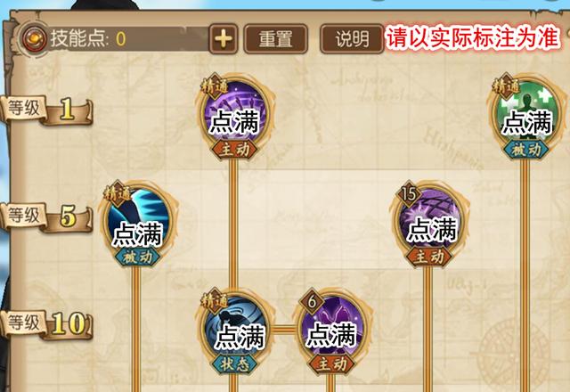Select the blue wave 被动 skill at level 5
570x392 pixels.
click(137, 220)
